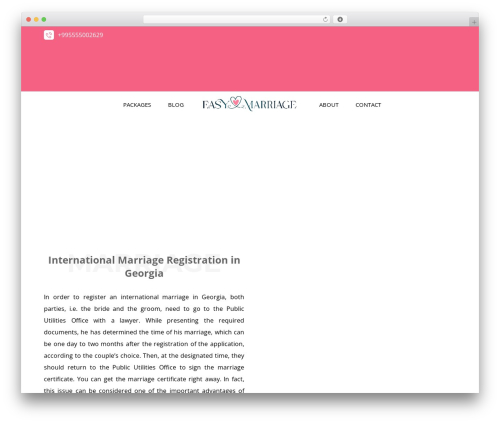The width and height of the screenshot is (500, 423).
Task: Click the yellow minimize window button
Action: click(x=36, y=19)
